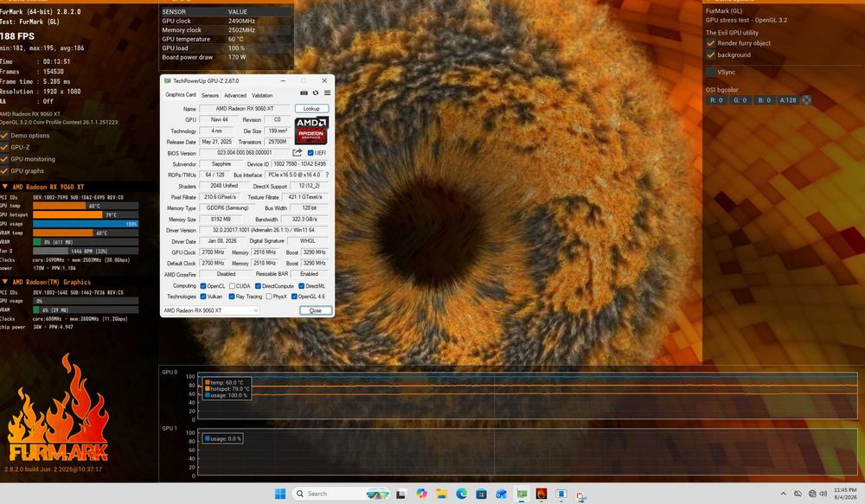
Task: Click the GPU-Z Name field
Action: (x=245, y=109)
